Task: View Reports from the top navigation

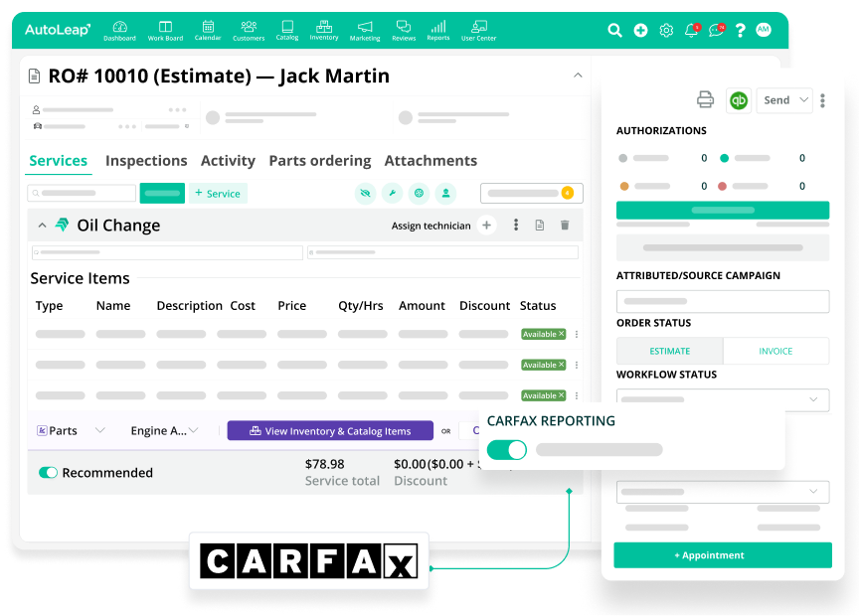Action: pyautogui.click(x=438, y=31)
